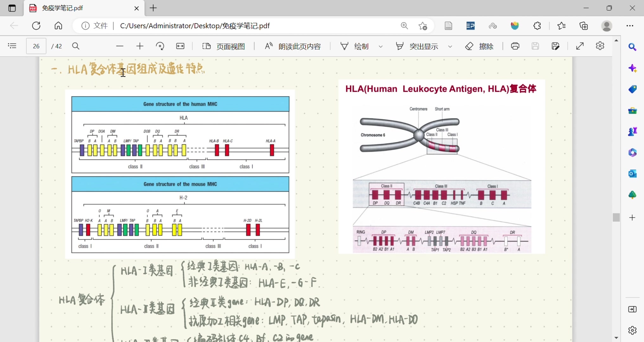Click the fit to width icon
Screen dimensions: 644x342
coord(180,46)
